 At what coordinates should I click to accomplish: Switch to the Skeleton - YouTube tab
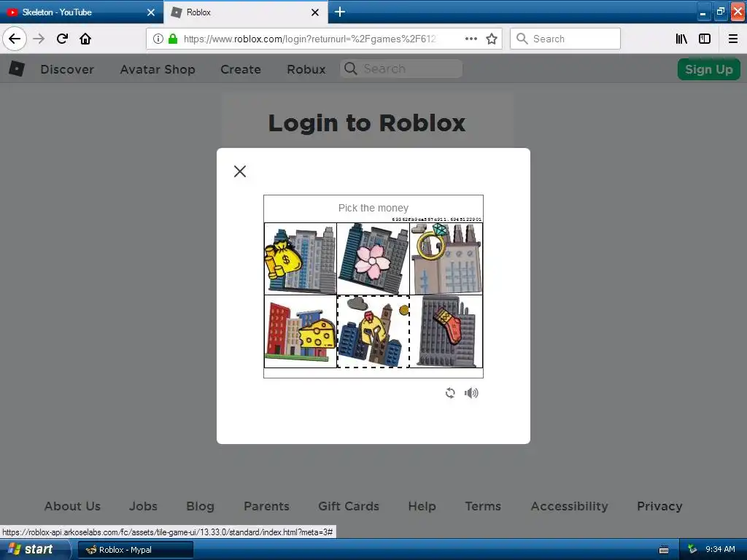coord(81,12)
